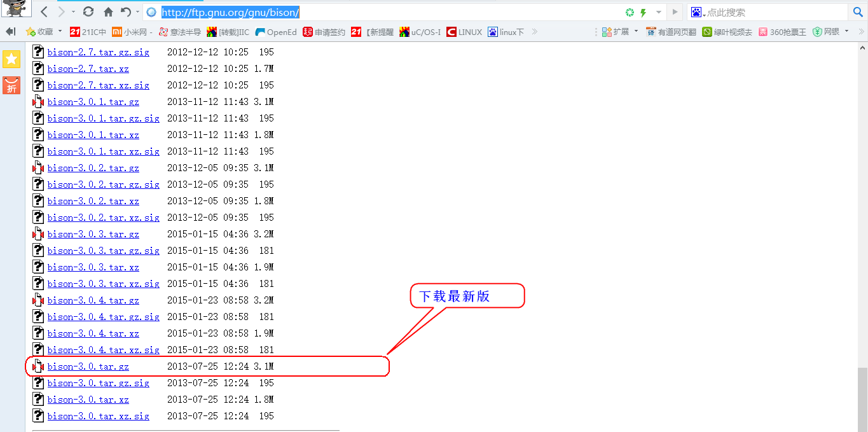Reload the current page
The image size is (868, 432).
pos(88,12)
